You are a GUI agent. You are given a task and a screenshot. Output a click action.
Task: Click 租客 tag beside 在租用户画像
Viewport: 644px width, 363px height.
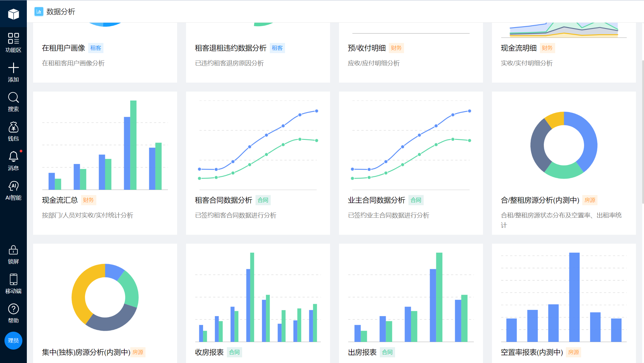(96, 48)
